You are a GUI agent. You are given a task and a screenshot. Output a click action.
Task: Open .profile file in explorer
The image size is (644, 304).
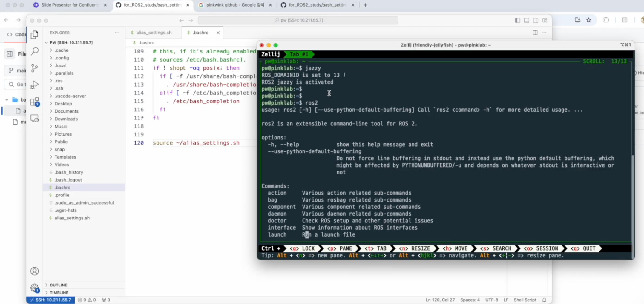click(x=62, y=195)
